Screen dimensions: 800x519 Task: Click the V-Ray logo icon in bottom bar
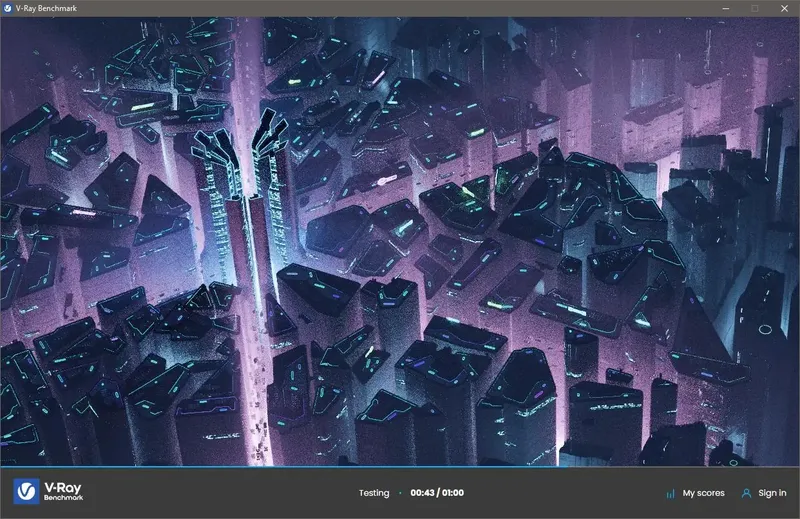pos(26,491)
